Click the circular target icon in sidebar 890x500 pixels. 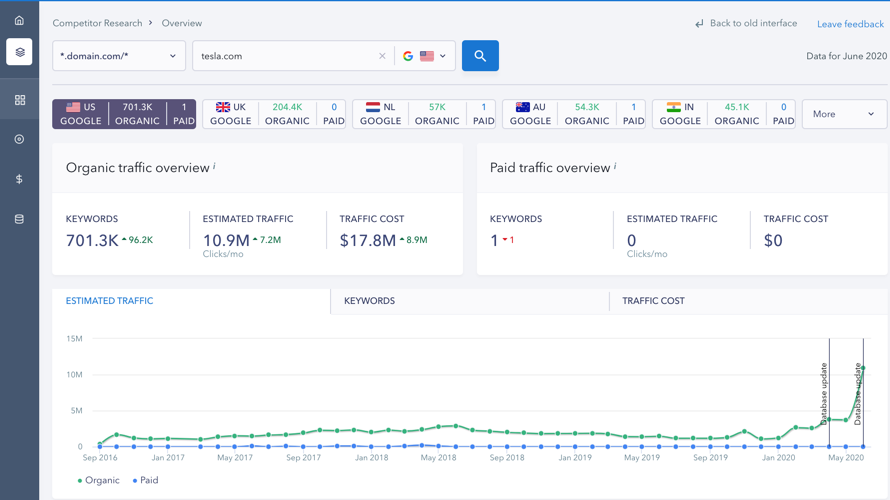click(x=19, y=140)
